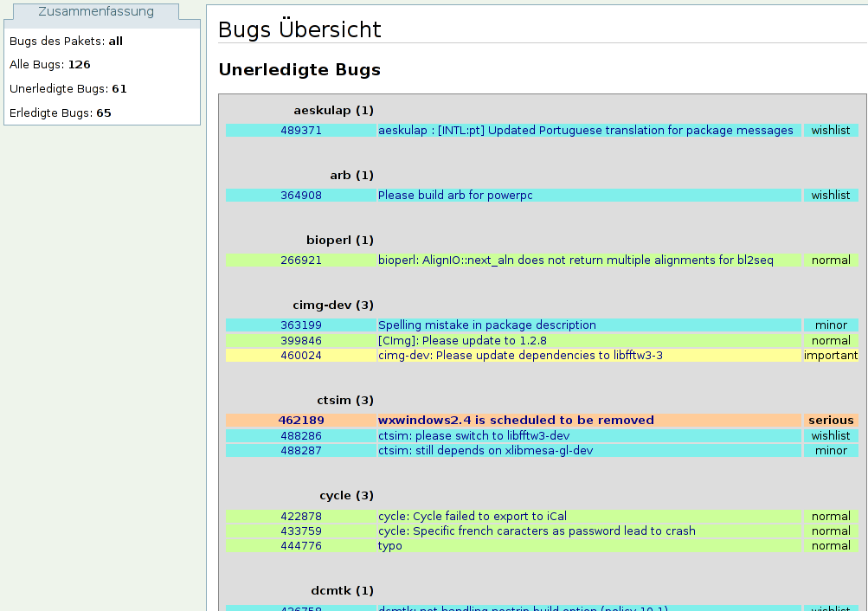Open 'ctsim: still depends on xlibmesa-gl-dev' bug
868x611 pixels.
click(485, 451)
